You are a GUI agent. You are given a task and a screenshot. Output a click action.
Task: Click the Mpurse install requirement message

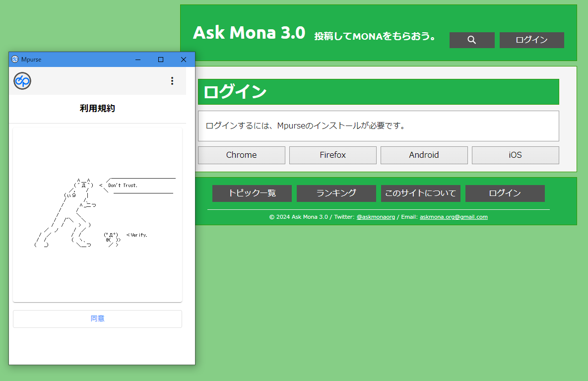[379, 126]
